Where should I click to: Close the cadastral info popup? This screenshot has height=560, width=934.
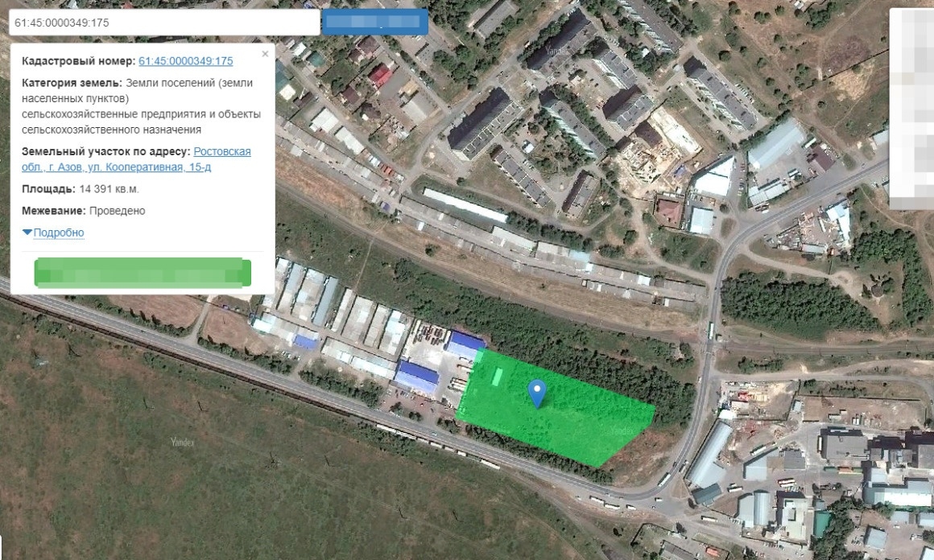tap(265, 54)
